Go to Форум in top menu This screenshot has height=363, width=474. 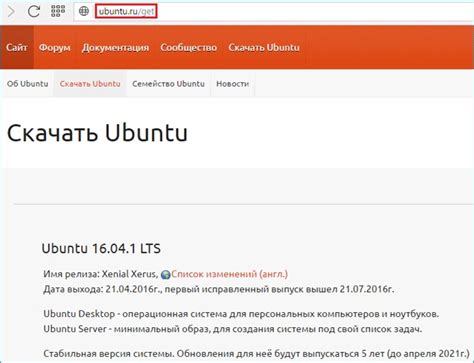(x=55, y=48)
